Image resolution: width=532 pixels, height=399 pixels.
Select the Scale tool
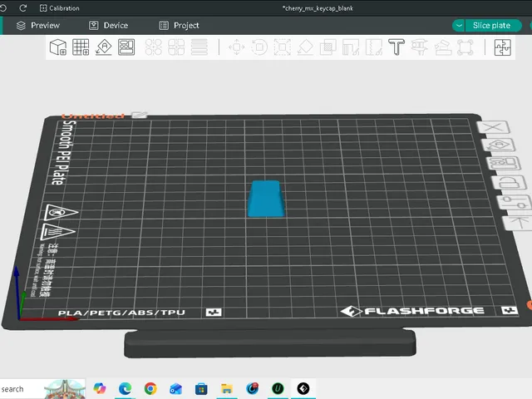[x=283, y=47]
